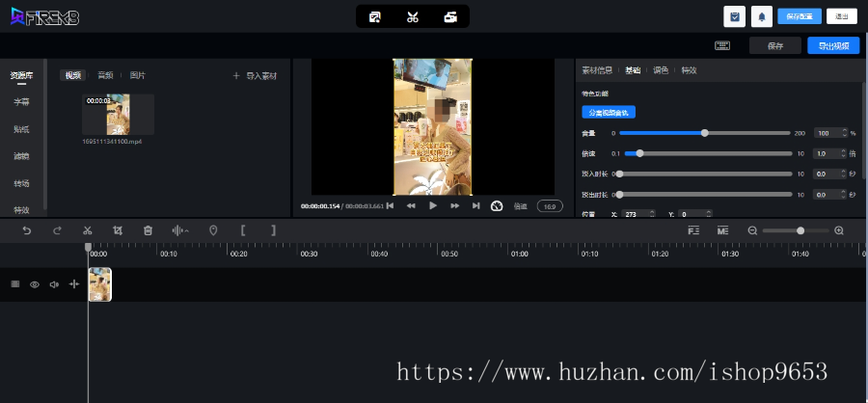Open the 调色 color grading tab
The height and width of the screenshot is (403, 868).
pyautogui.click(x=661, y=70)
